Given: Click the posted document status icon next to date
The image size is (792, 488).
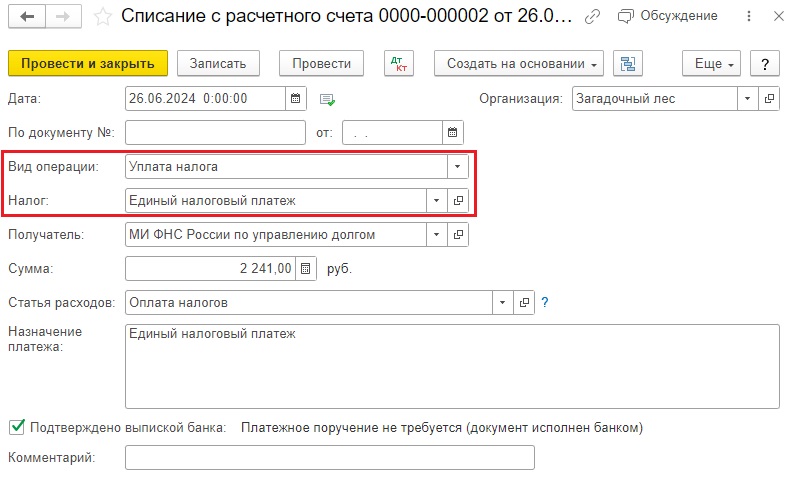Looking at the screenshot, I should coord(327,100).
